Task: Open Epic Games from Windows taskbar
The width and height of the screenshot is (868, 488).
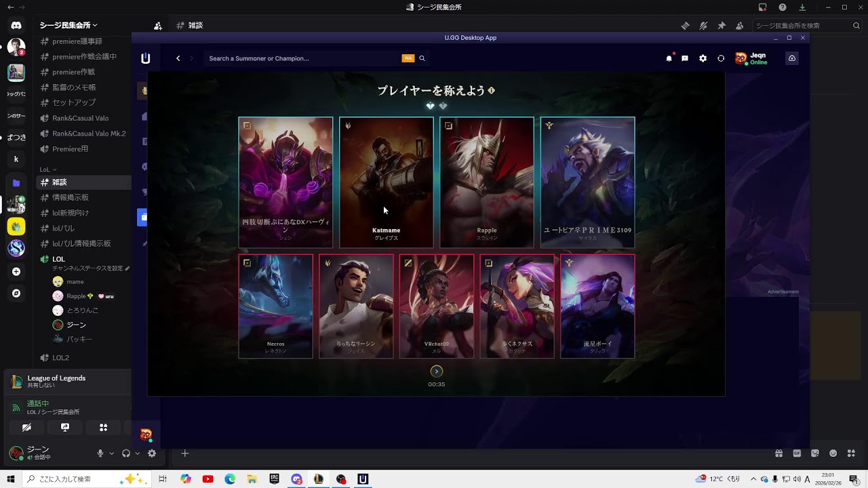Action: 274,479
